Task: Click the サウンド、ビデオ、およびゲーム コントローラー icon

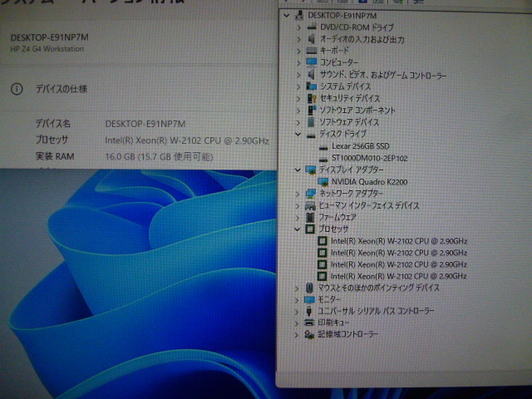Action: [x=311, y=75]
